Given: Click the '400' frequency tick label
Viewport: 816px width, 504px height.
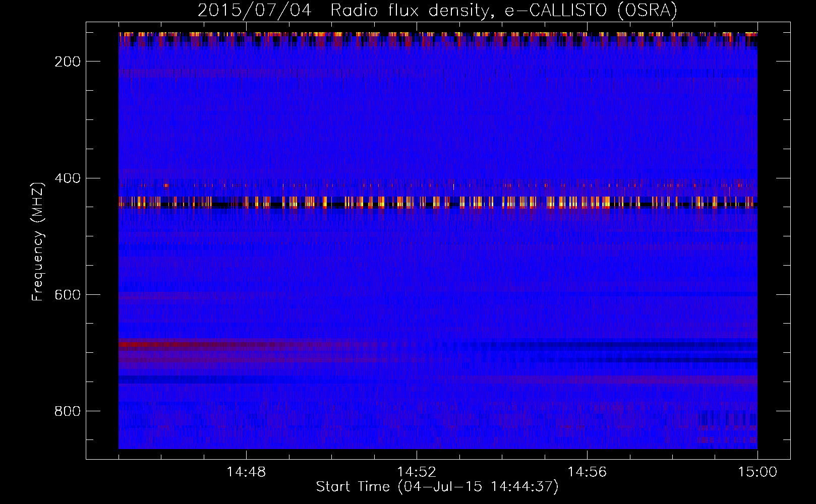Looking at the screenshot, I should pyautogui.click(x=67, y=178).
